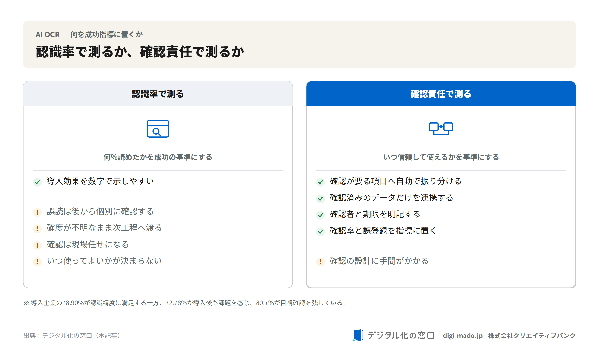Click the check icon beside 確認が要る項目へ自動で振り分ける

321,182
